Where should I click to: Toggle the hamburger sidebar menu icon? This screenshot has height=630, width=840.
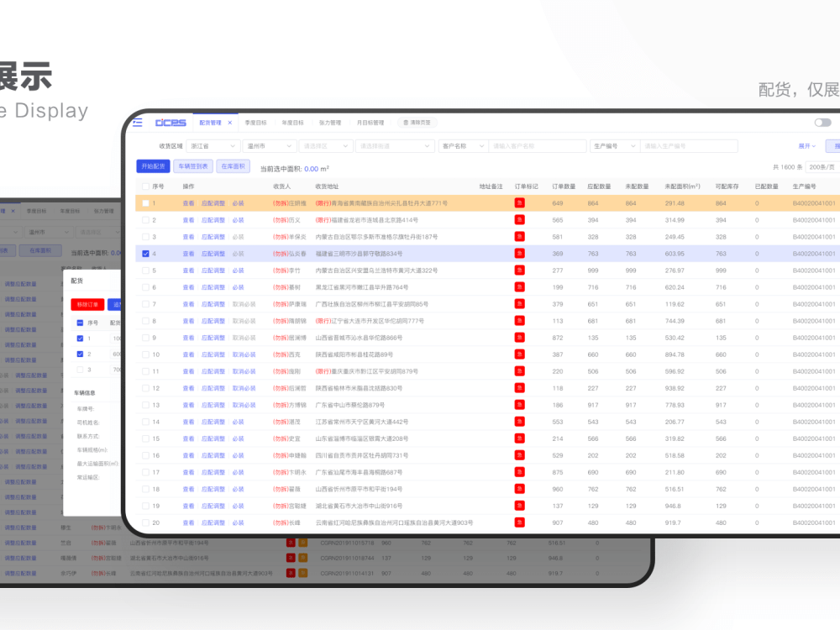138,122
